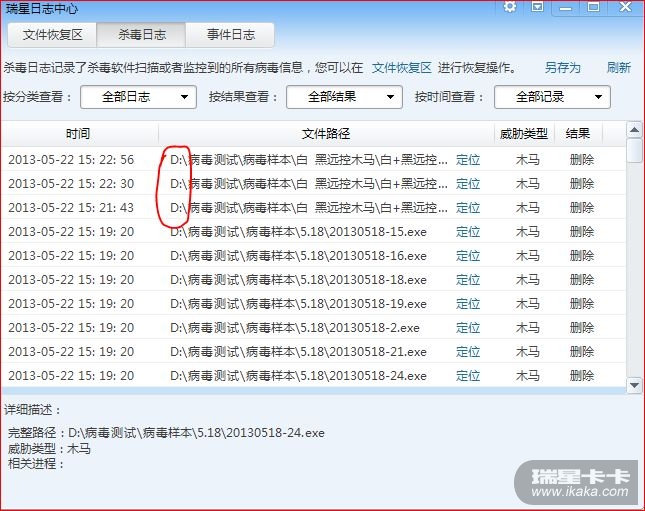This screenshot has height=511, width=645.
Task: Click the 相关进程 line in the details panel
Action: [36, 464]
